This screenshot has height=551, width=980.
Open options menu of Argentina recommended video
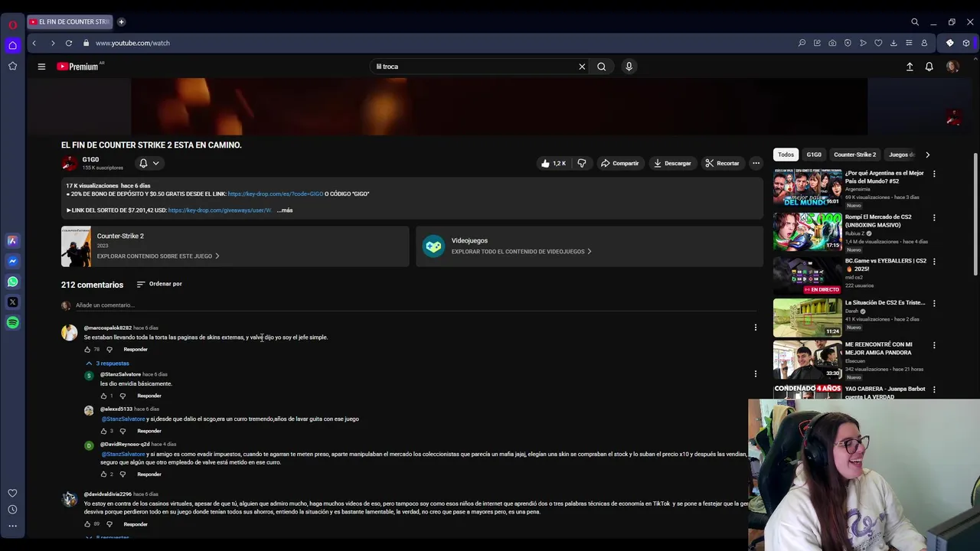click(x=934, y=174)
